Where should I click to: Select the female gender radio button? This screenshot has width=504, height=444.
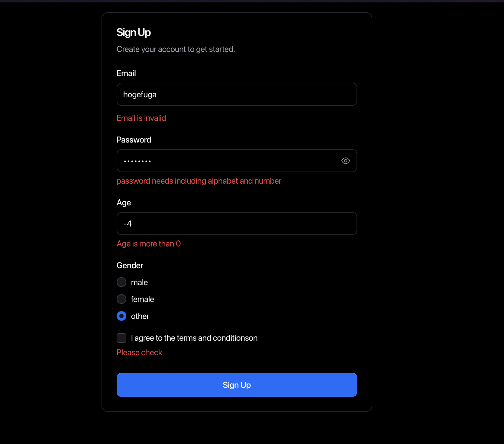pos(121,299)
